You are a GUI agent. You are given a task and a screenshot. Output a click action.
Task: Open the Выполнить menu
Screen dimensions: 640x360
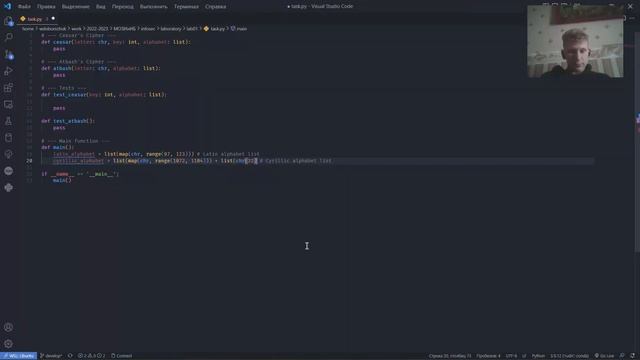click(153, 7)
